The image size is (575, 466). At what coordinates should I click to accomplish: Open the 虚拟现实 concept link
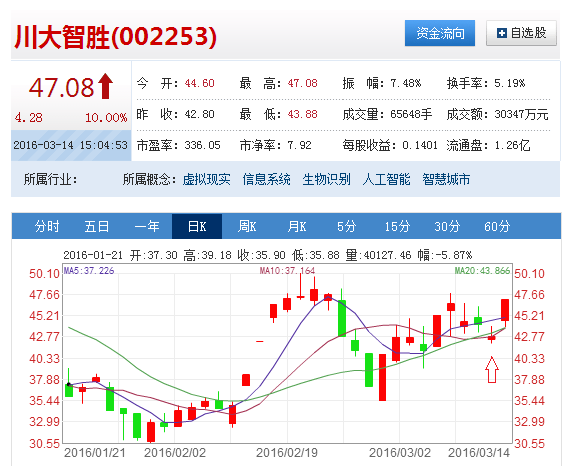[206, 180]
